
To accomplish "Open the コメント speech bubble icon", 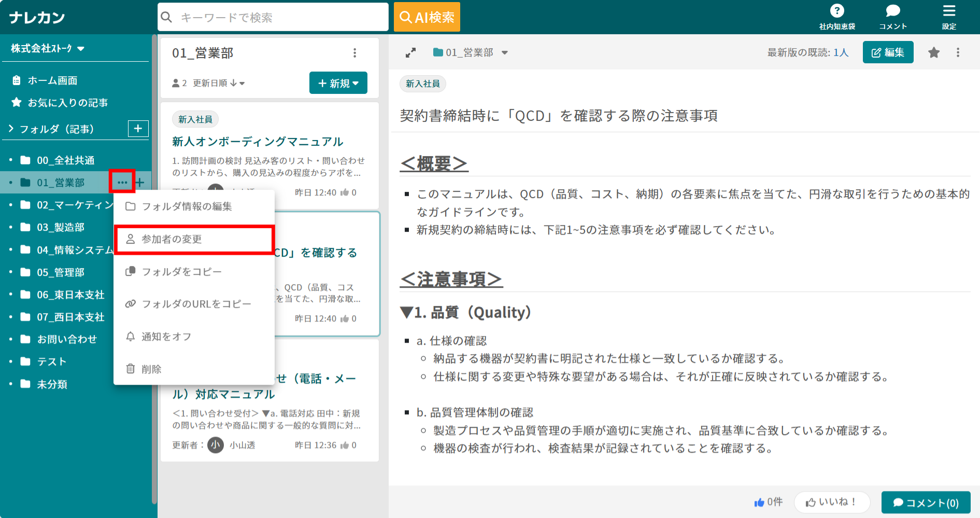I will coord(892,10).
